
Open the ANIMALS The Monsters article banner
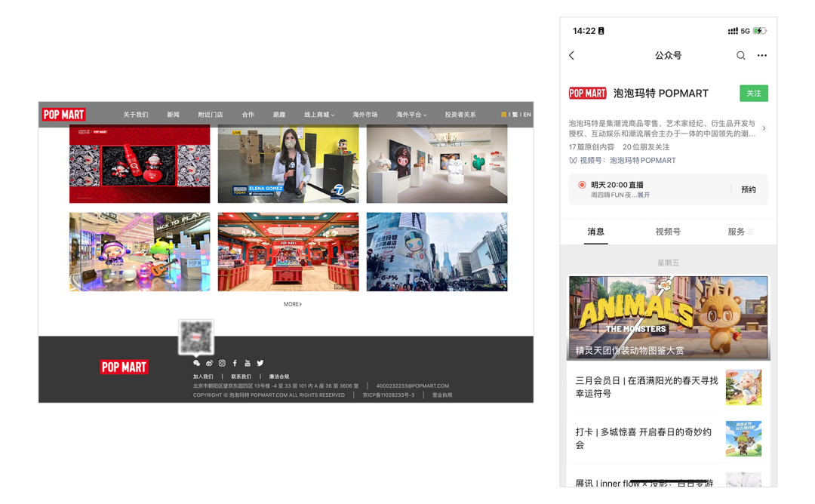669,318
